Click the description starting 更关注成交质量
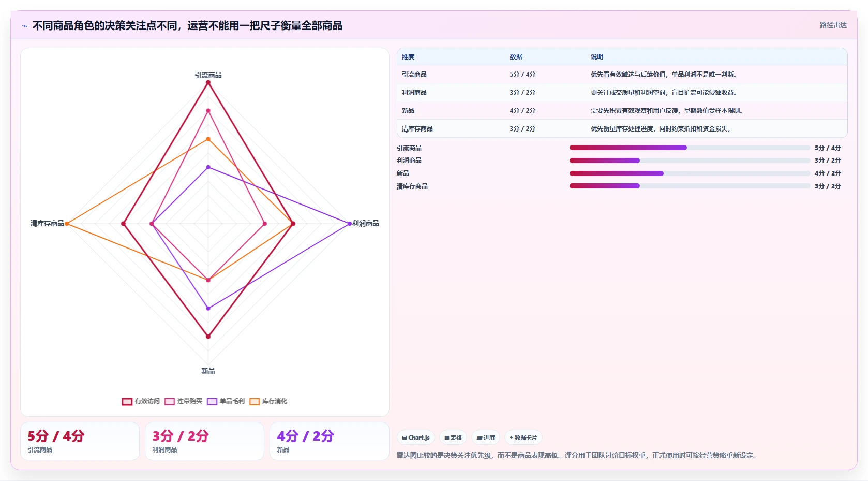Screen dimensions: 868x481 click(x=664, y=93)
